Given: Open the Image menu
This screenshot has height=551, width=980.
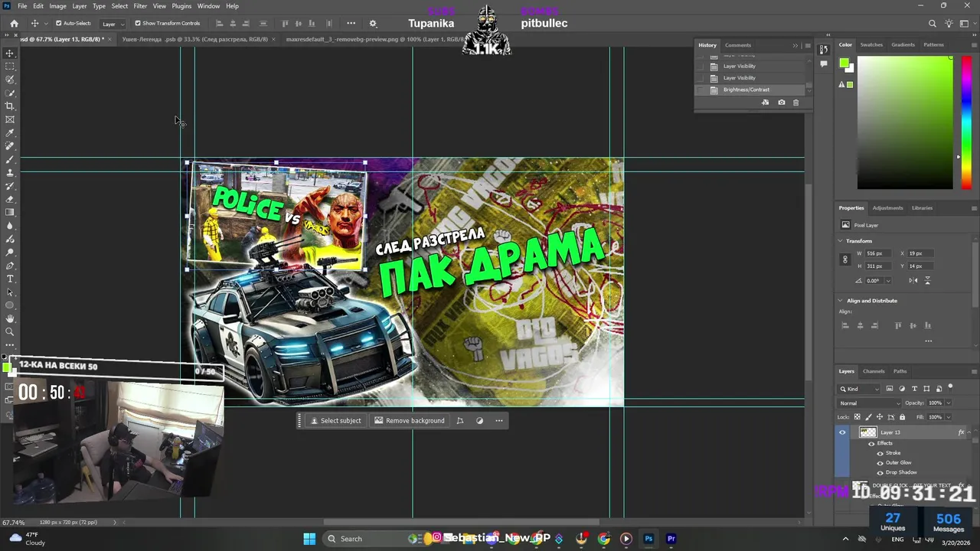Looking at the screenshot, I should tap(58, 6).
